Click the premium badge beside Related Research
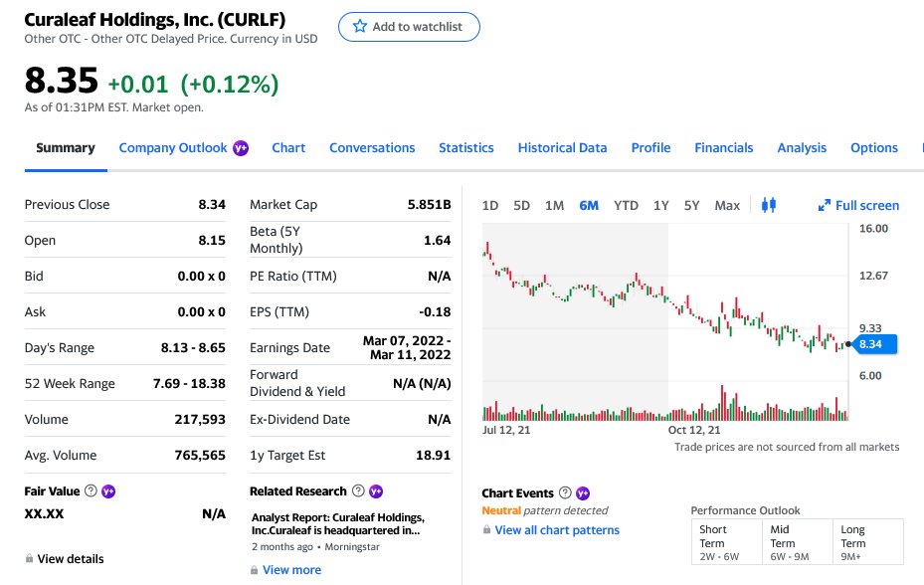 [376, 490]
